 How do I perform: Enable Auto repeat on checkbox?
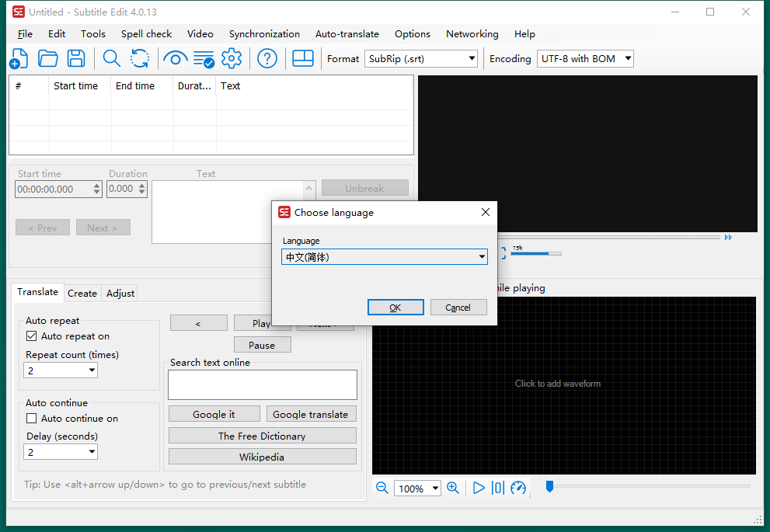coord(31,336)
